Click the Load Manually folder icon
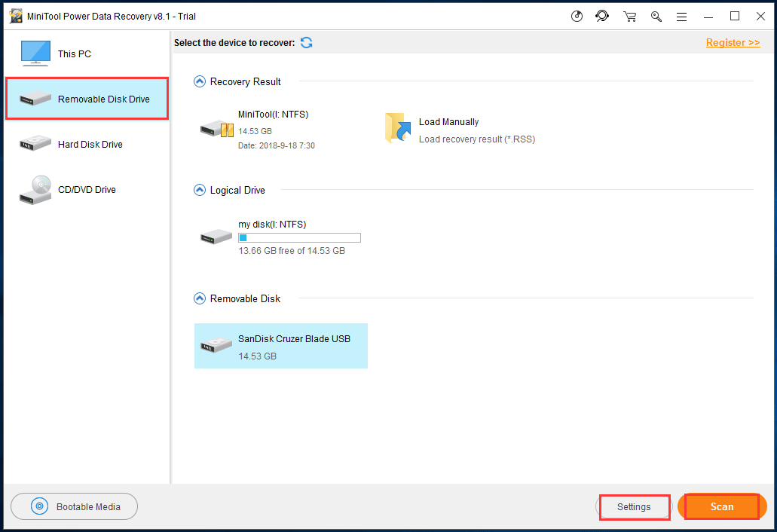The image size is (777, 532). 398,128
